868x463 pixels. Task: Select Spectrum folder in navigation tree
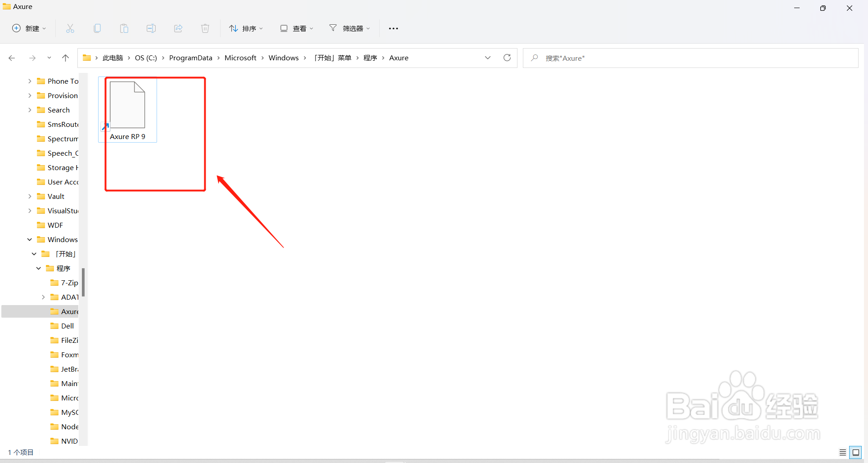(x=57, y=139)
